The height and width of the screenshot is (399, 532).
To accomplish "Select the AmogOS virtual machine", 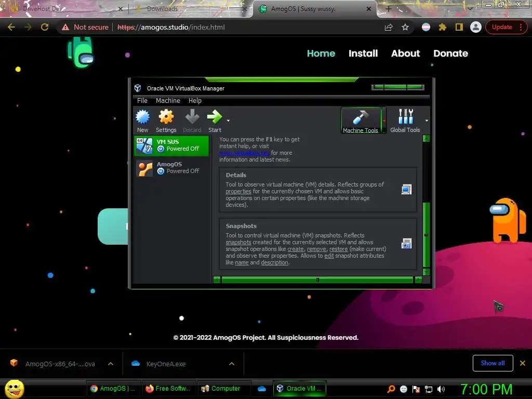I will [x=171, y=168].
